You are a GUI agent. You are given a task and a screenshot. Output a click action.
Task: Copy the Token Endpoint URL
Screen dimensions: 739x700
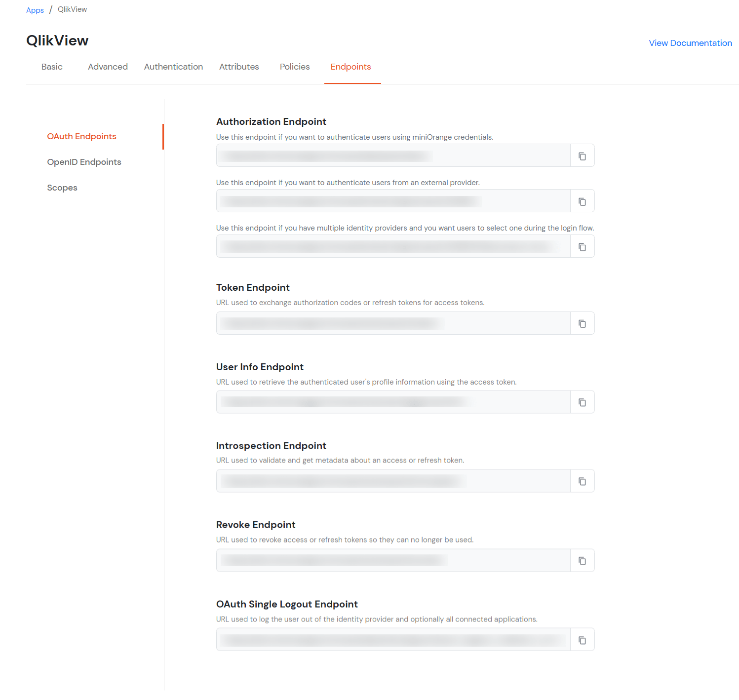pos(582,323)
